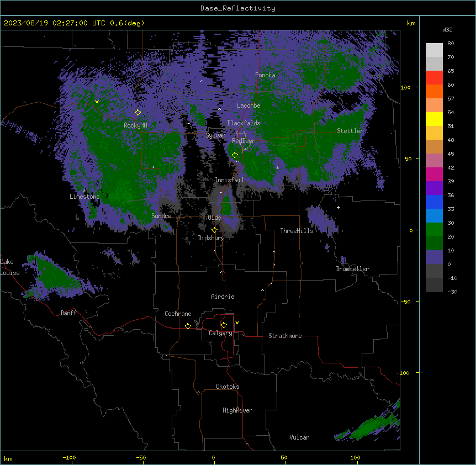Select the magenta 42 dBZ legend swatch
The height and width of the screenshot is (465, 476).
coord(434,174)
